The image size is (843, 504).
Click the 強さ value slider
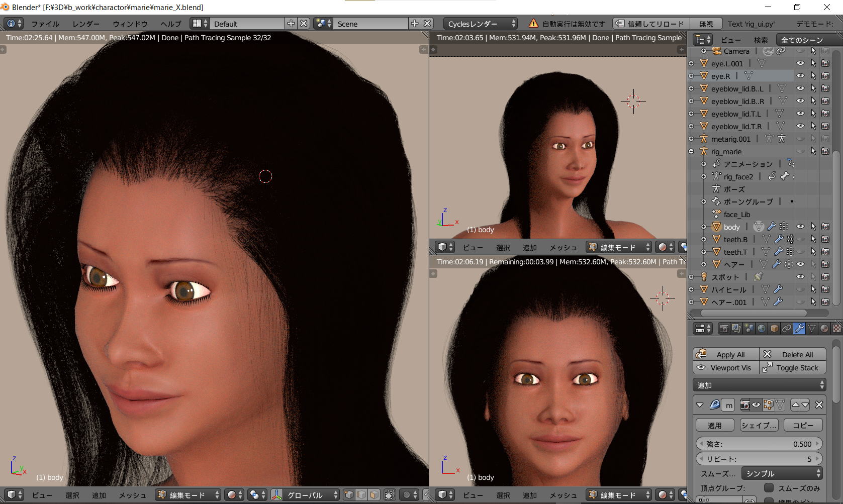click(x=759, y=444)
